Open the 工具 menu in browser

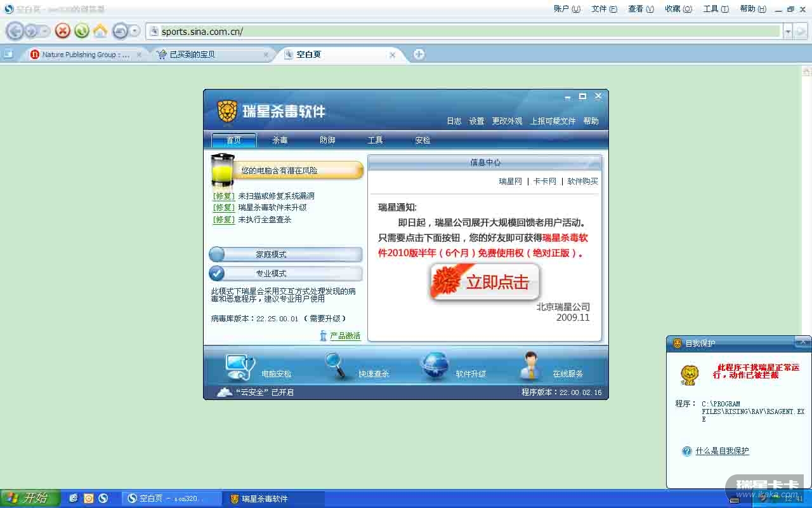[x=716, y=9]
